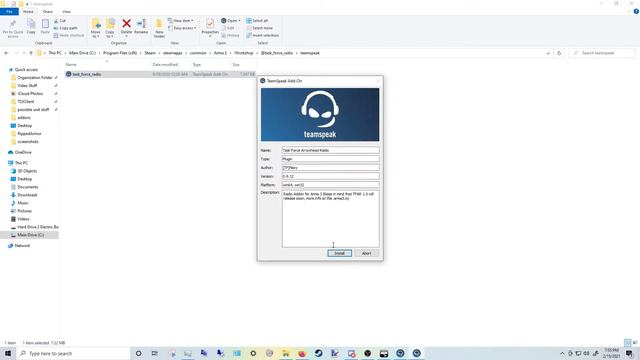This screenshot has width=640, height=360.
Task: Click Invert selection in the ribbon
Action: coord(262,36)
